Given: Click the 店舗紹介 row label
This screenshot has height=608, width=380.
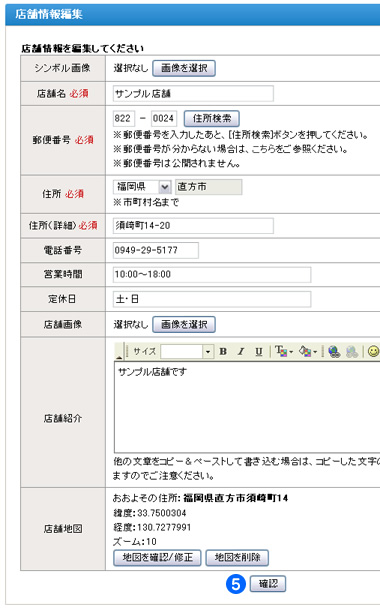Looking at the screenshot, I should 63,418.
